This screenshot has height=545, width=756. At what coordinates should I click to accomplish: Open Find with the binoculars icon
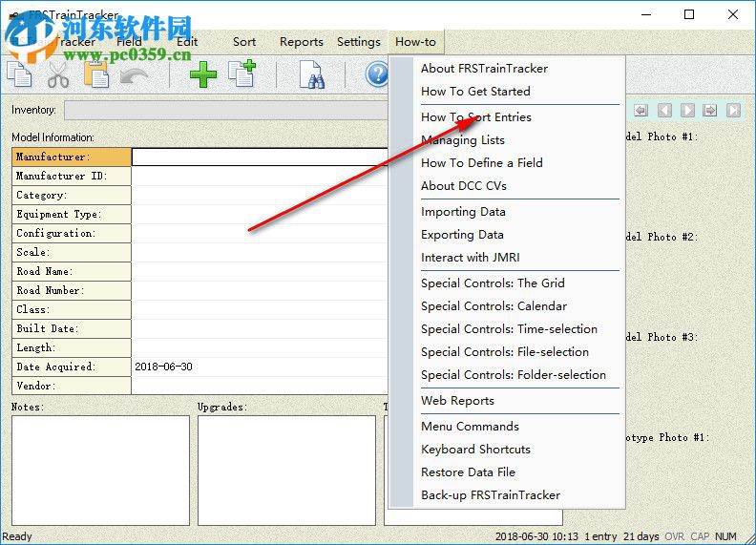(311, 74)
